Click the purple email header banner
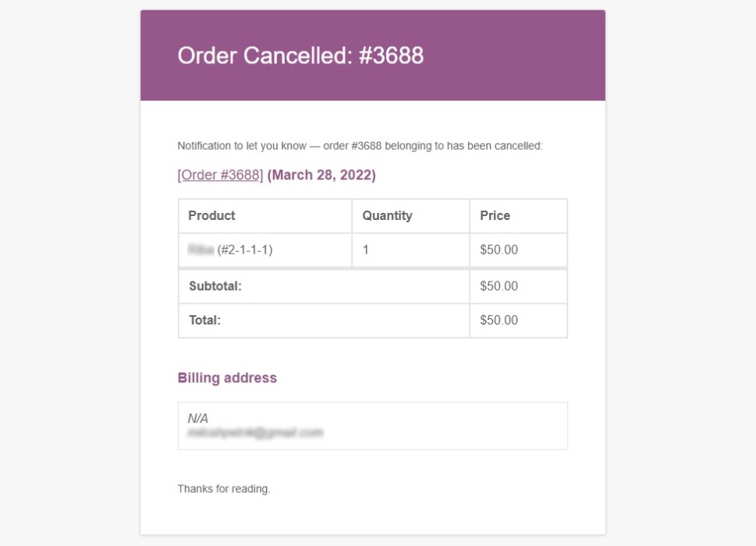Viewport: 756px width, 546px height. coord(373,55)
